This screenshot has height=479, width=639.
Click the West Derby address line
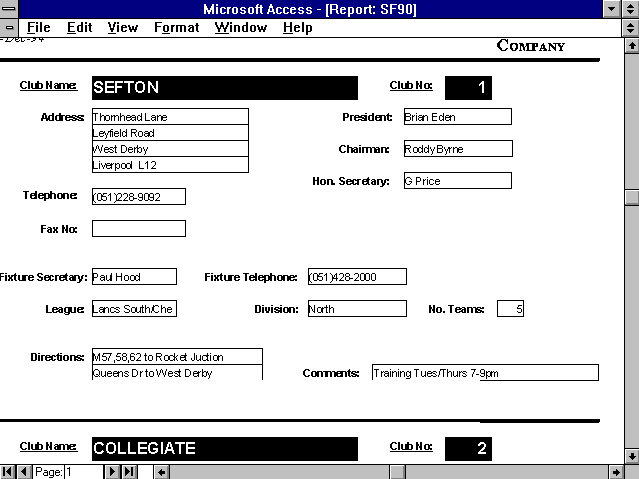tap(170, 149)
